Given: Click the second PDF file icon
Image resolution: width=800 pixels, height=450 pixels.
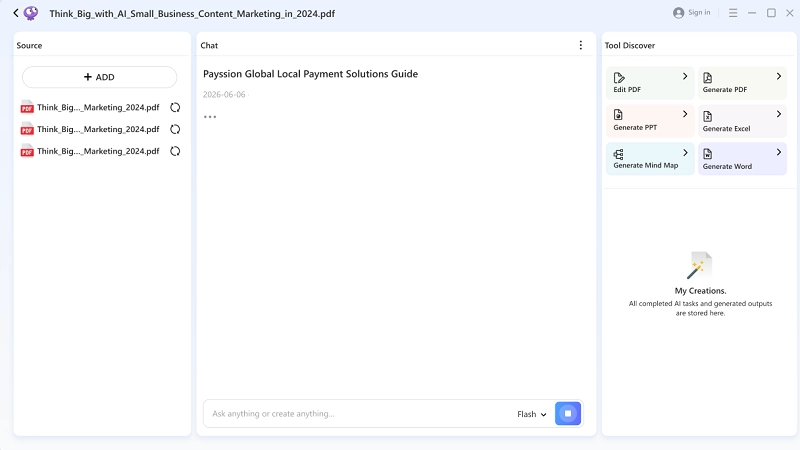Looking at the screenshot, I should [x=27, y=129].
